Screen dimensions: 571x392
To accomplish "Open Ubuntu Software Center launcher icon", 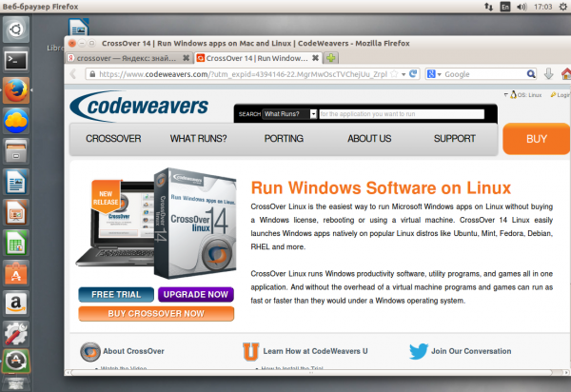I will click(x=16, y=273).
